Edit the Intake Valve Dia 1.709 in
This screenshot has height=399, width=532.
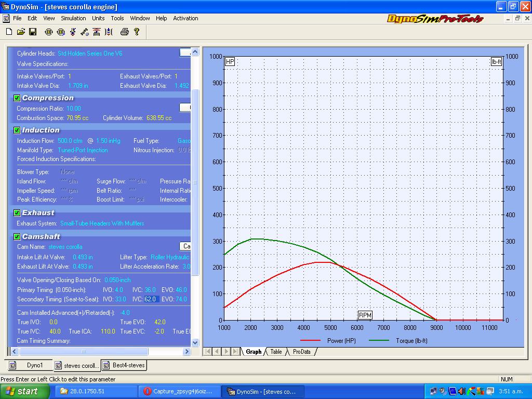pos(78,86)
